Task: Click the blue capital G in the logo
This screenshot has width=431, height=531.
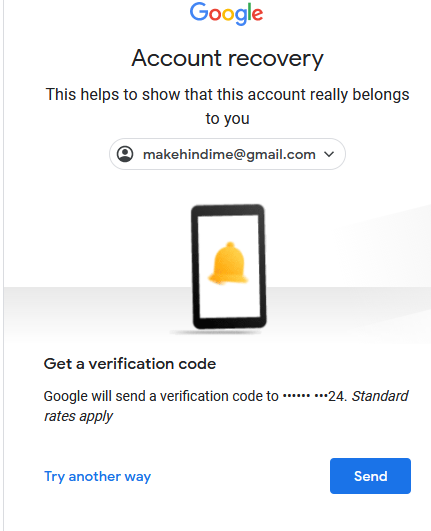Action: 198,12
